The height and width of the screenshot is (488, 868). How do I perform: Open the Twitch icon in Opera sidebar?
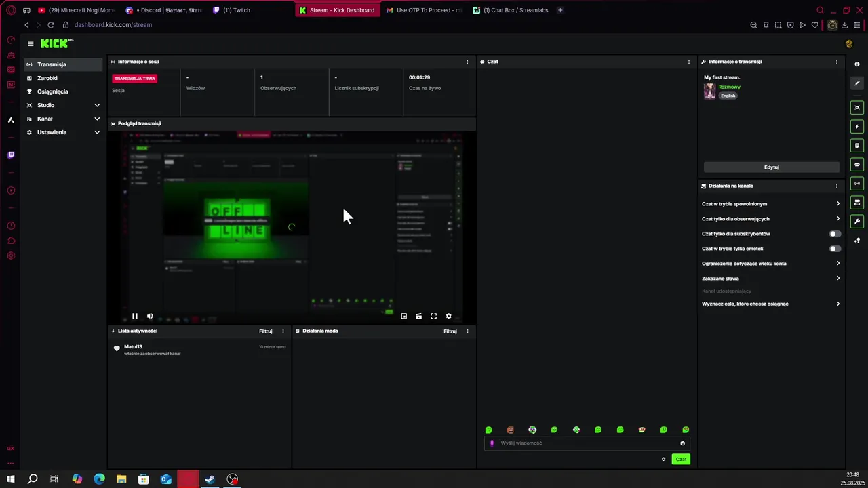pyautogui.click(x=11, y=155)
